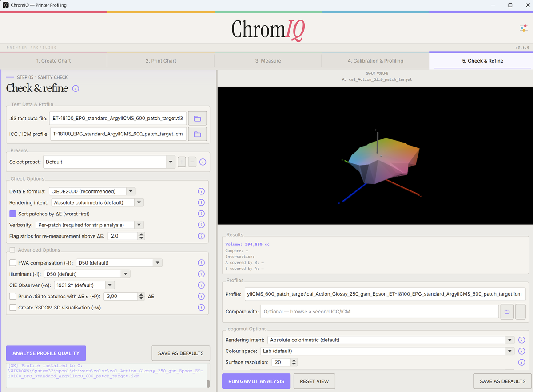Show info for Rendering intent in Check Options

click(201, 202)
